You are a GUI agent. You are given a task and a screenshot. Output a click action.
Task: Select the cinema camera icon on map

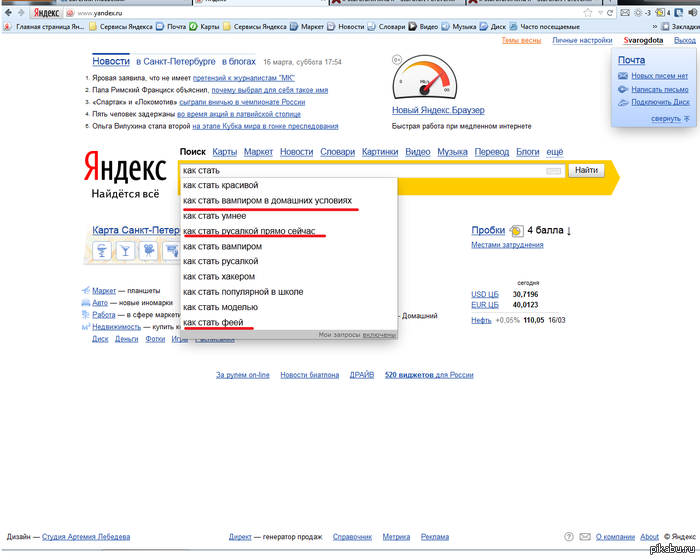coord(149,251)
